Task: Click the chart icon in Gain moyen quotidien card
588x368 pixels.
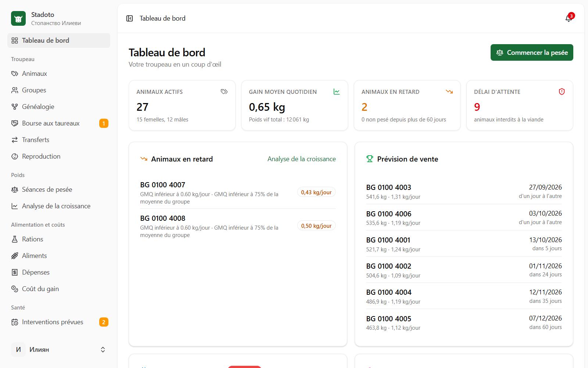Action: [337, 92]
